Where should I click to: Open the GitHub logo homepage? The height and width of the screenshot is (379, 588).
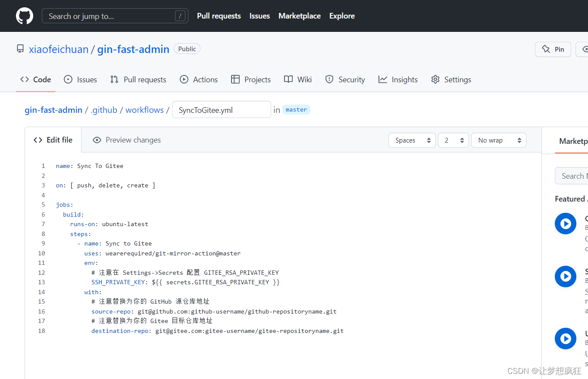[25, 16]
